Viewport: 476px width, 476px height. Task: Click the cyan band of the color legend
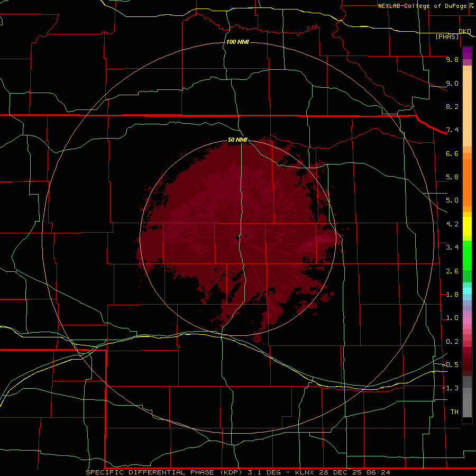[x=467, y=291]
